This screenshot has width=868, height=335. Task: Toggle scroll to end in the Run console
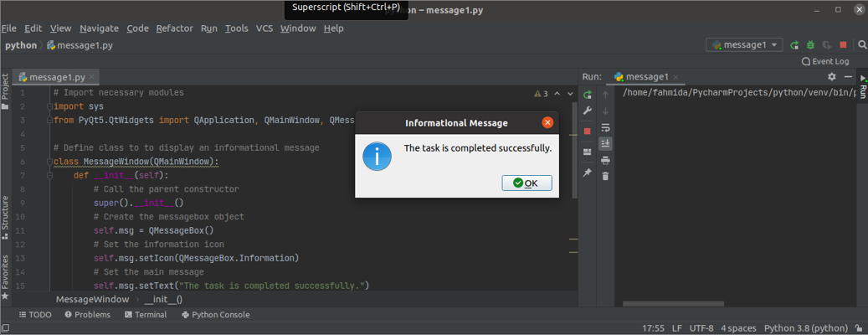[x=605, y=144]
